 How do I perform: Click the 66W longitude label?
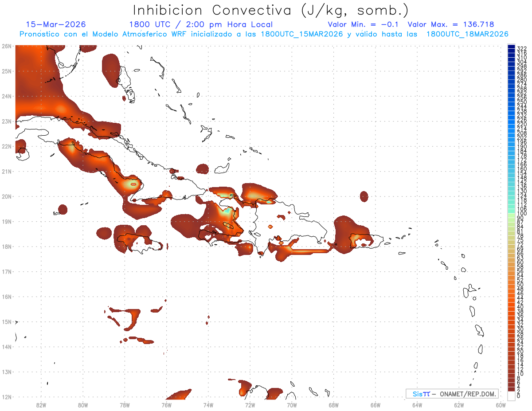tap(375, 404)
